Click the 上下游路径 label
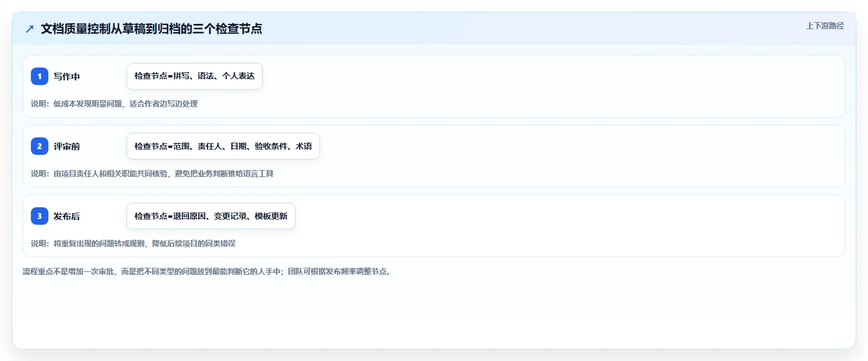 pos(825,26)
